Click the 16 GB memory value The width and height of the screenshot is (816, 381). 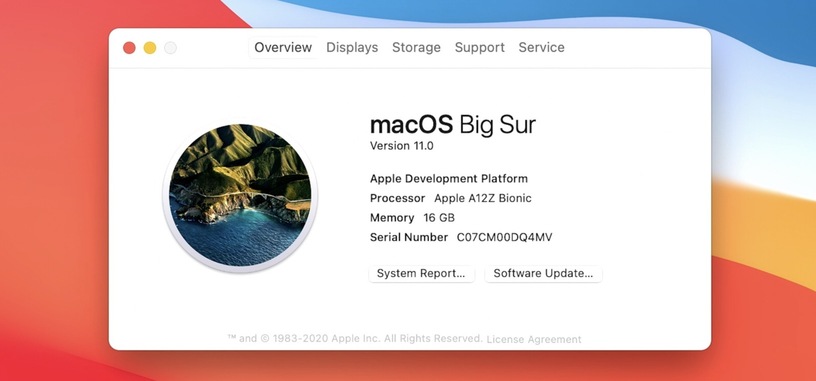[439, 218]
